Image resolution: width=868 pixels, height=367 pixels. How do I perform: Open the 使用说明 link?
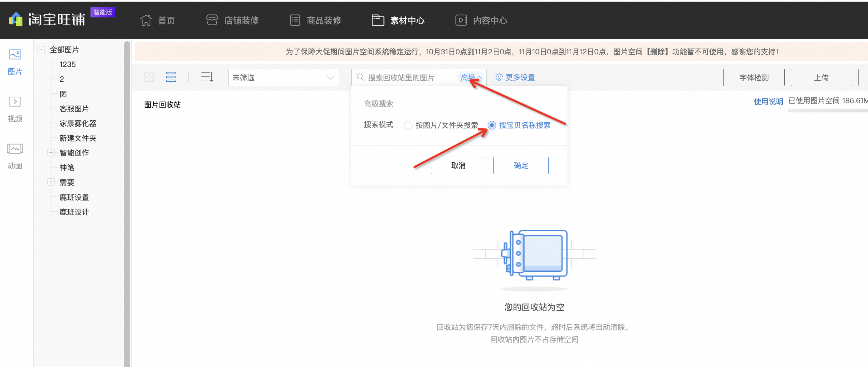(768, 101)
